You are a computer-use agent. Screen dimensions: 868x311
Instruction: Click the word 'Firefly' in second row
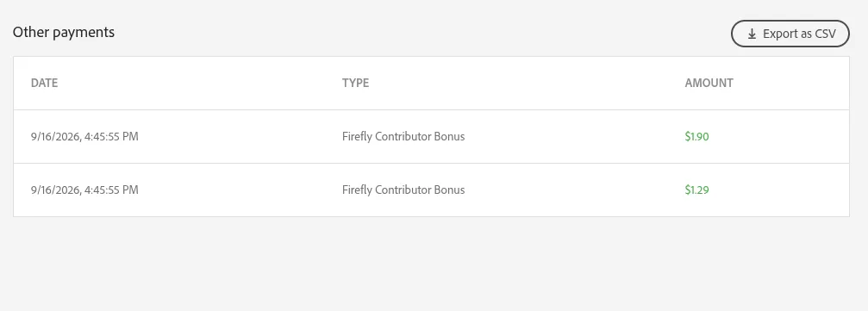(x=357, y=190)
